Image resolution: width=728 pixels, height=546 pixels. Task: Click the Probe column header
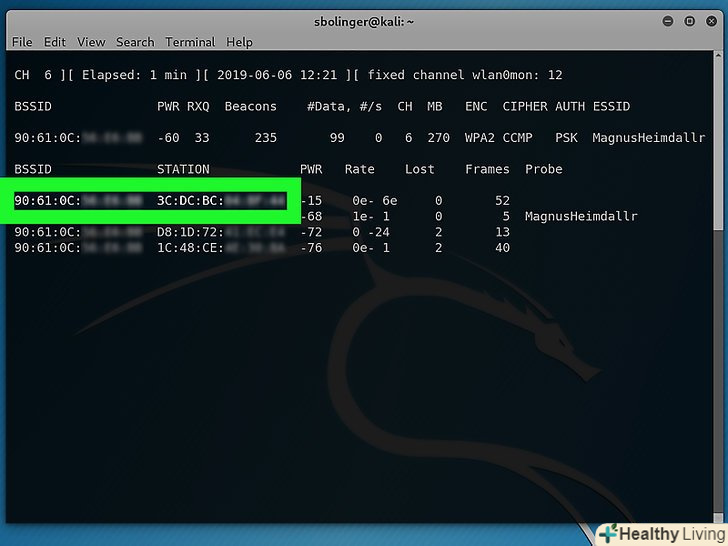[x=544, y=169]
